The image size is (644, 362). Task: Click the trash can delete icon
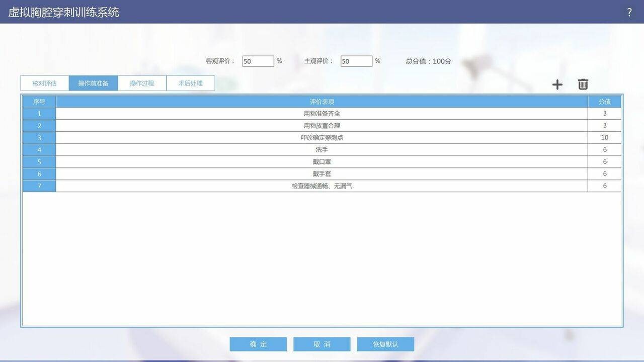coord(583,84)
